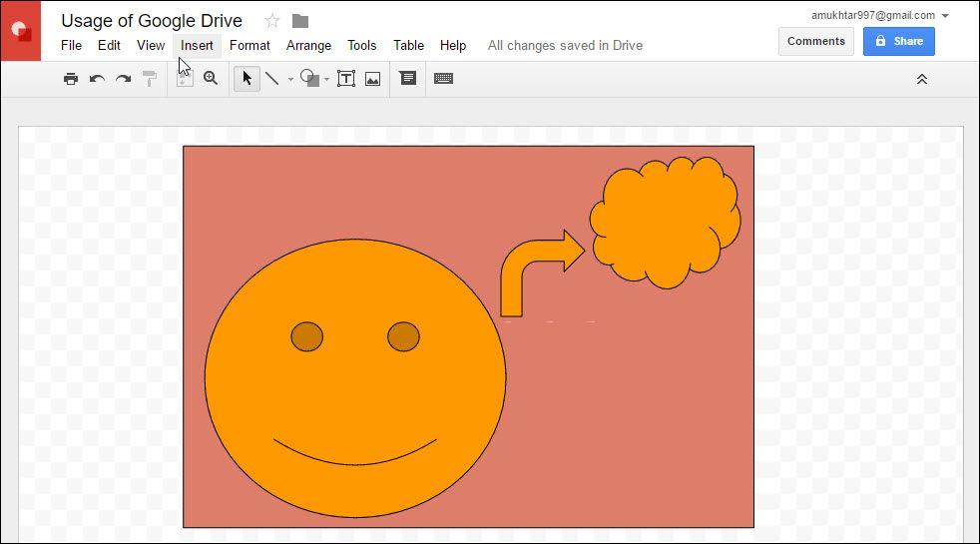Insert a Text box
Viewport: 980px width, 544px height.
[x=346, y=79]
